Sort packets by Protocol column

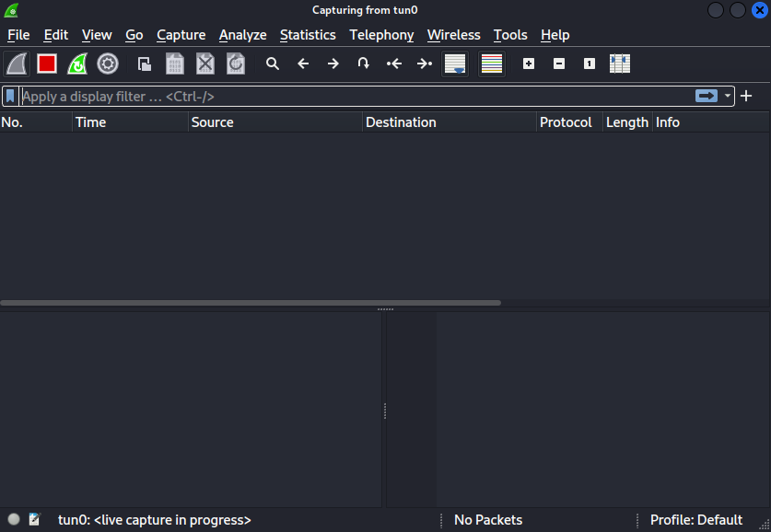(x=570, y=122)
